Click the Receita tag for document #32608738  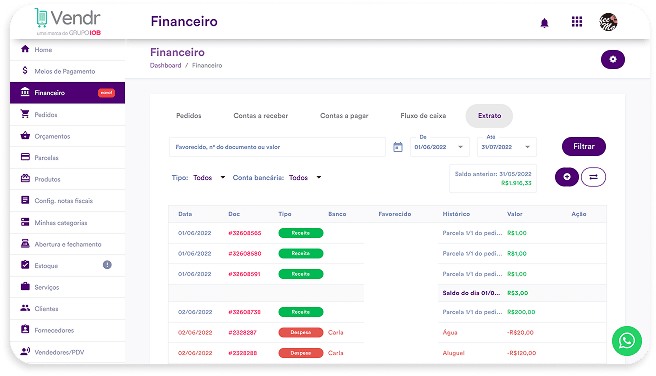301,312
